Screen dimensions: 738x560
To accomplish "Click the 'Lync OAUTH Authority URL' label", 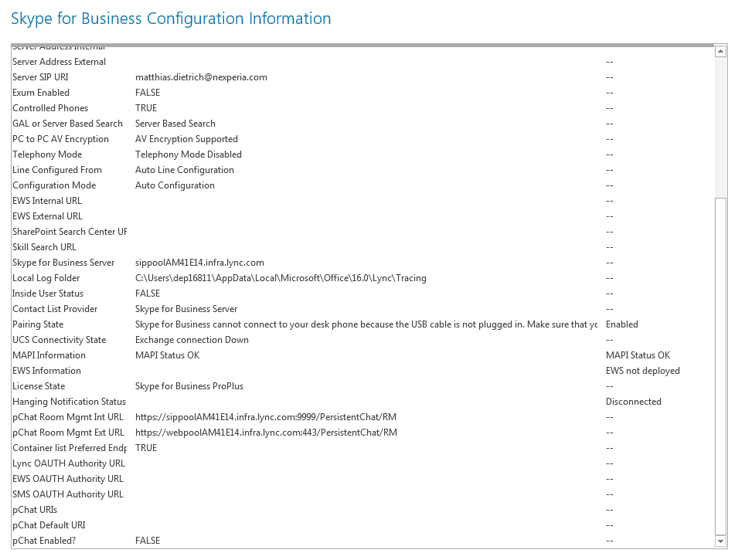I will 69,463.
